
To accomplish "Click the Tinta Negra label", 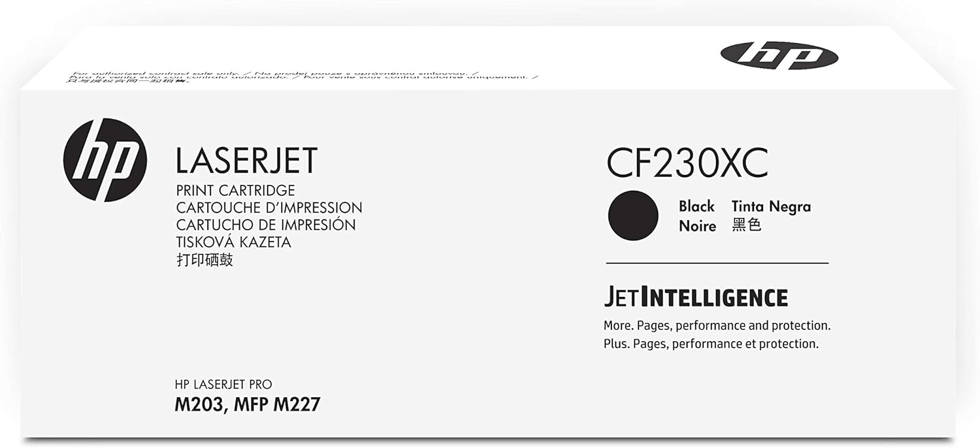I will tap(771, 206).
